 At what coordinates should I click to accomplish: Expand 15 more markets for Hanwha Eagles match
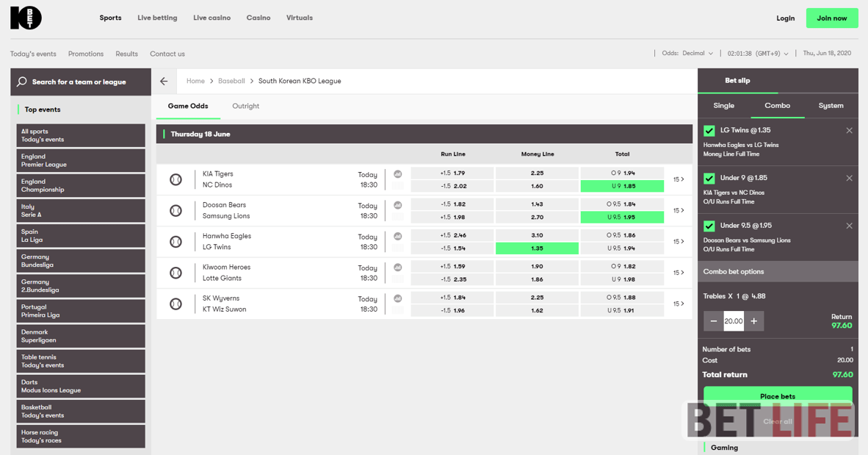click(679, 242)
